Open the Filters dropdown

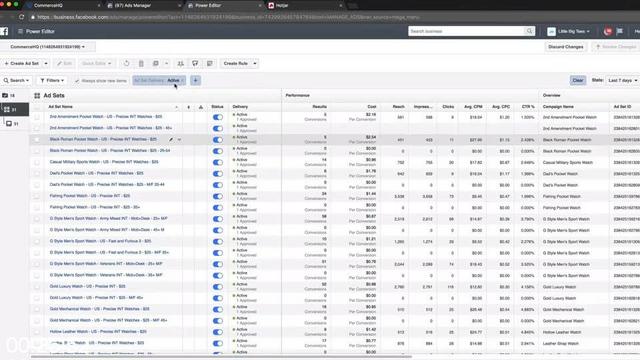(x=52, y=80)
